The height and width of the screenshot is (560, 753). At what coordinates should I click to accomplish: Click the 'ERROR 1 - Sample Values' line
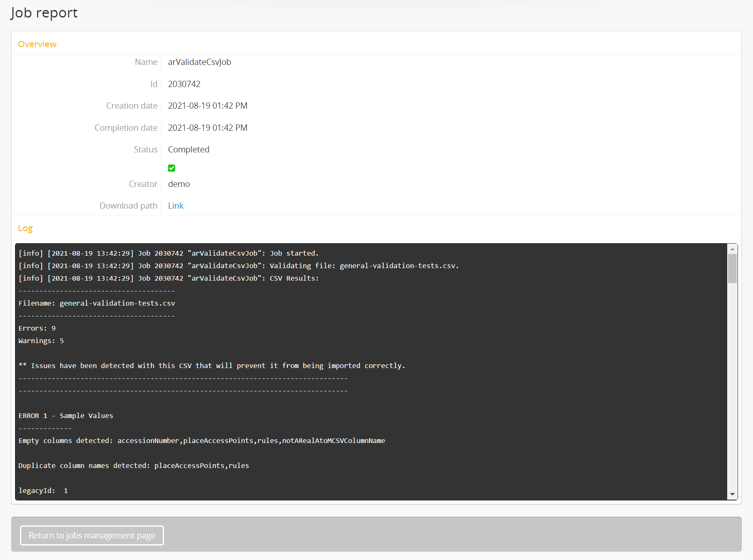tap(66, 416)
